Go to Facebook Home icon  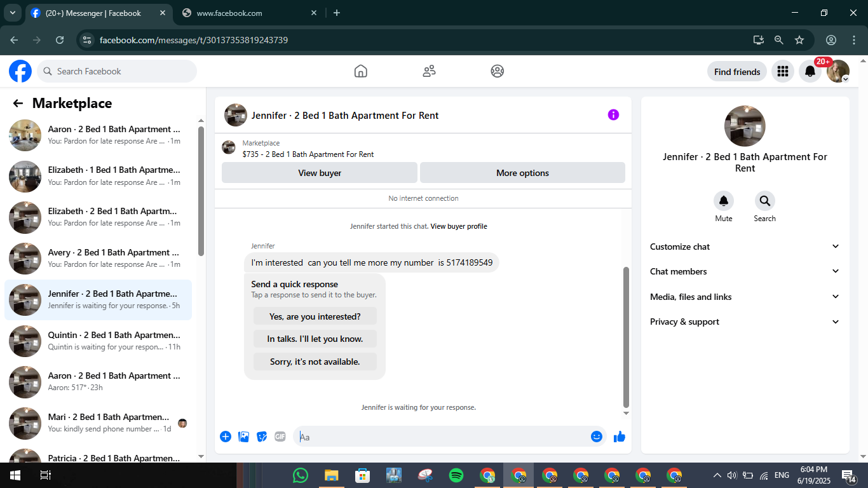tap(361, 71)
